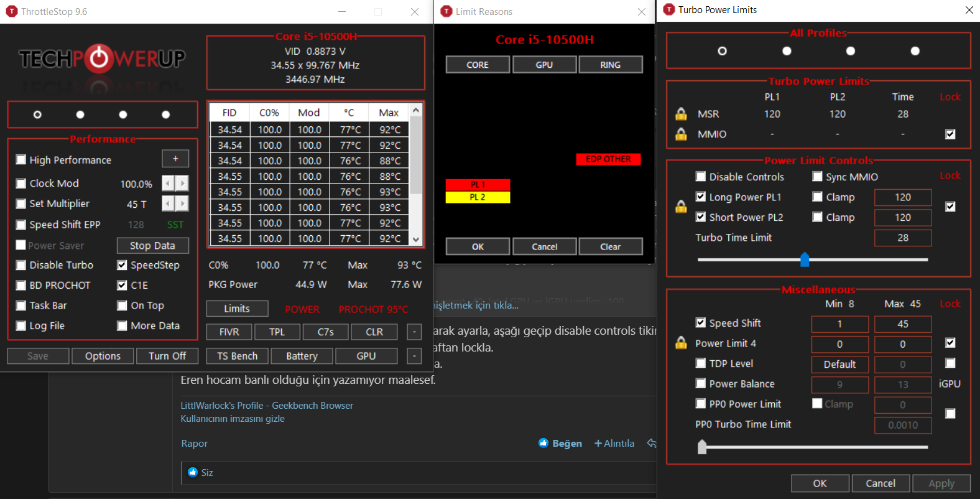The image size is (980, 499).
Task: Check the TDP Level checkbox
Action: (701, 363)
